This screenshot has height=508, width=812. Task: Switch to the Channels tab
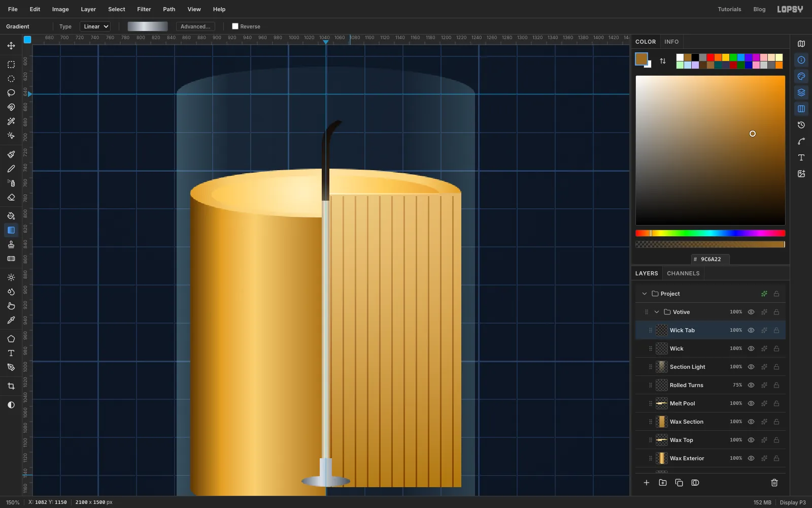(683, 273)
